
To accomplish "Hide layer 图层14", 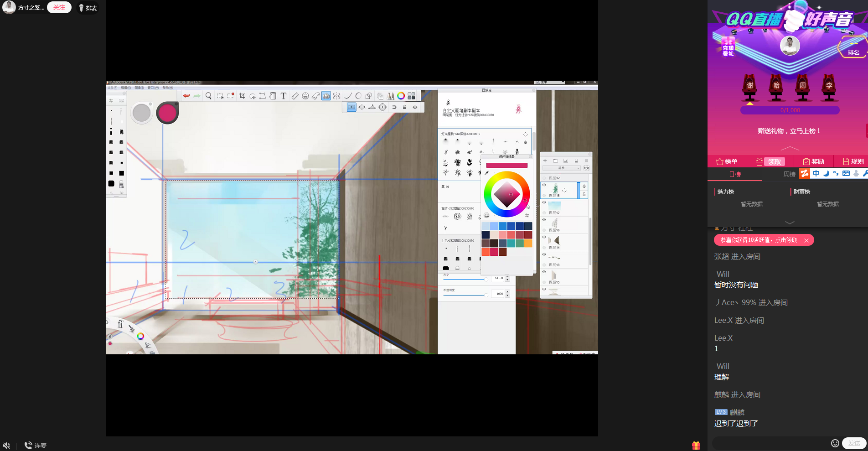I will coord(544,237).
